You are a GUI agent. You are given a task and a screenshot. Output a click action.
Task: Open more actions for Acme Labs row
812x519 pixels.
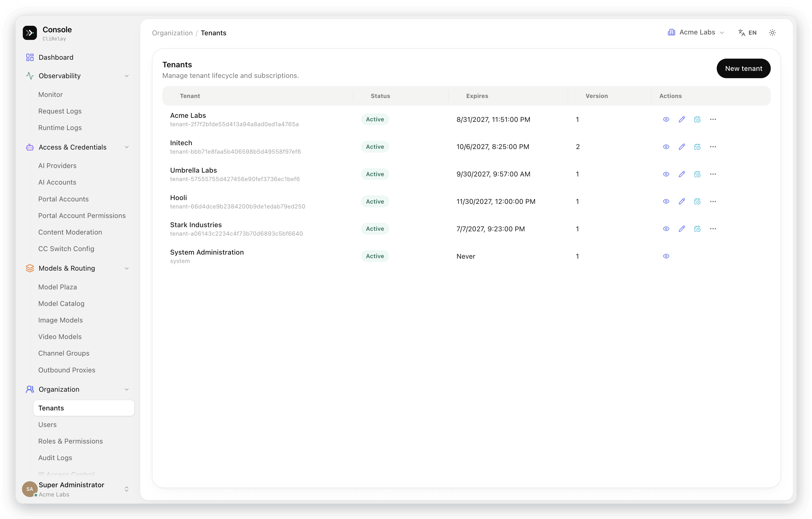click(713, 119)
